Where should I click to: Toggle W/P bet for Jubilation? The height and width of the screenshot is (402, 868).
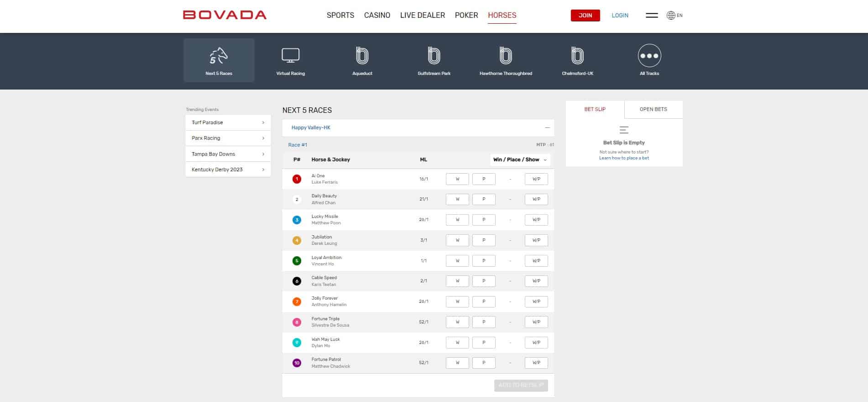coord(536,240)
